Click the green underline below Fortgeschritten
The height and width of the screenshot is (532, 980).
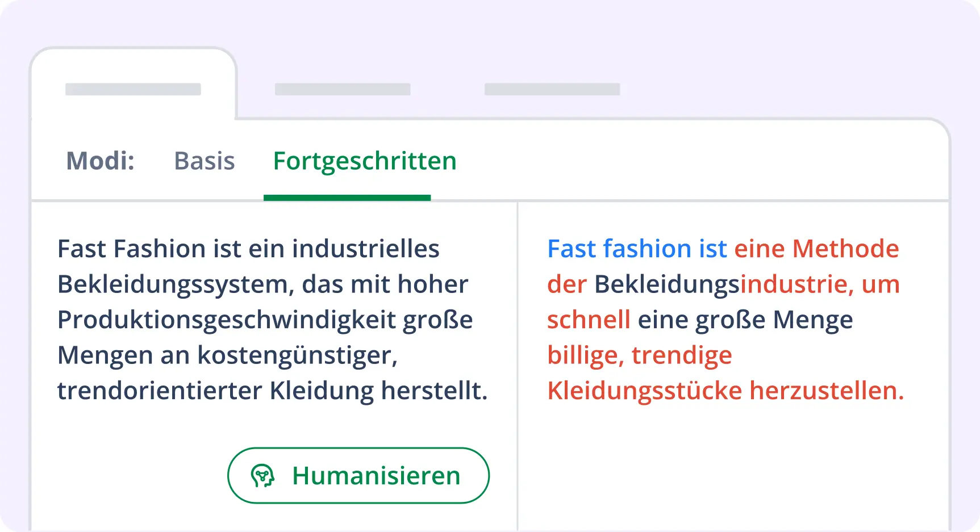347,198
